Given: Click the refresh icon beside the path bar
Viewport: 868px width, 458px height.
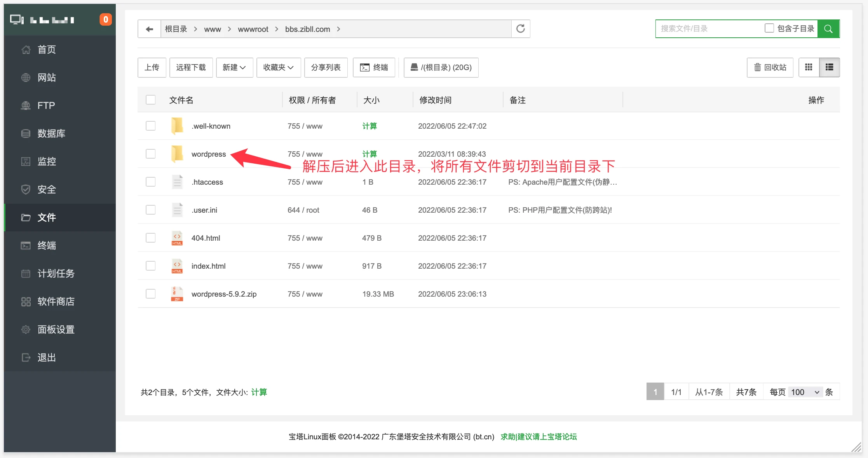Looking at the screenshot, I should click(520, 28).
